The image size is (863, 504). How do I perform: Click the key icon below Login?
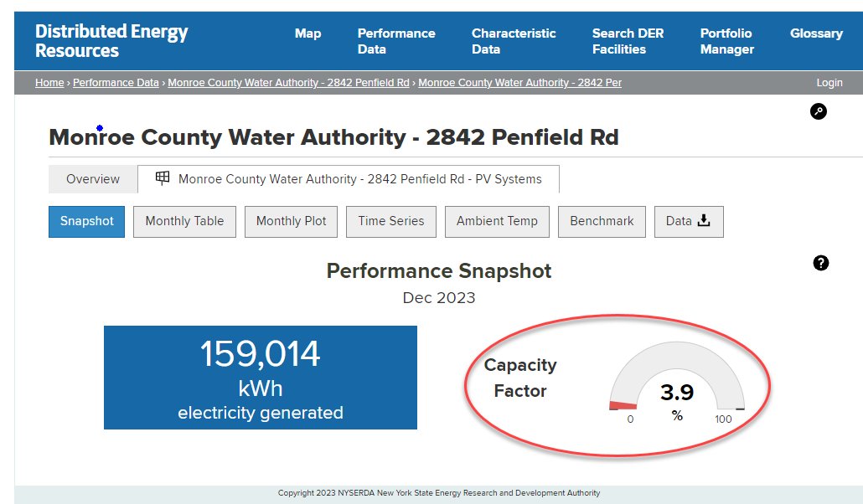(818, 111)
